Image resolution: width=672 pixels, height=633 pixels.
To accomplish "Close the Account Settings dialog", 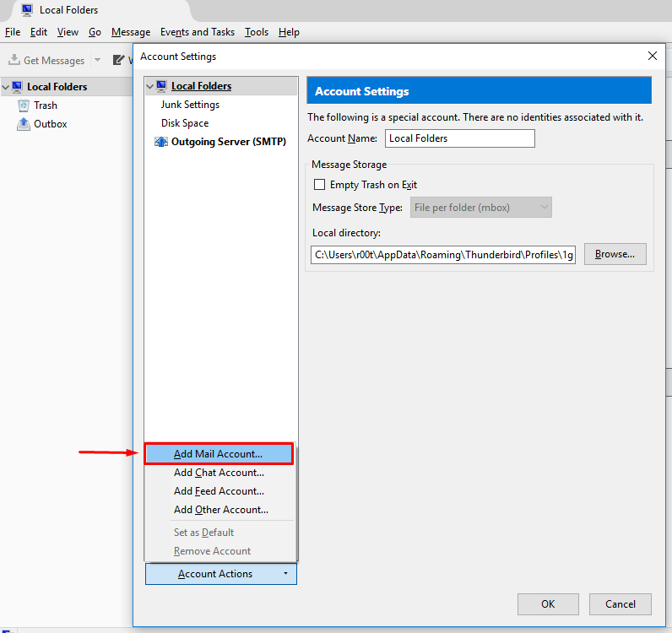I will (653, 57).
